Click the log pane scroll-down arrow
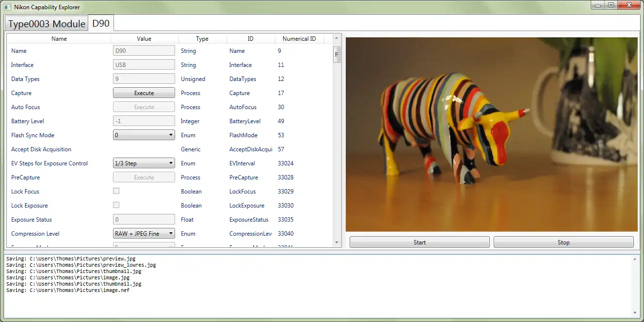 pyautogui.click(x=635, y=313)
